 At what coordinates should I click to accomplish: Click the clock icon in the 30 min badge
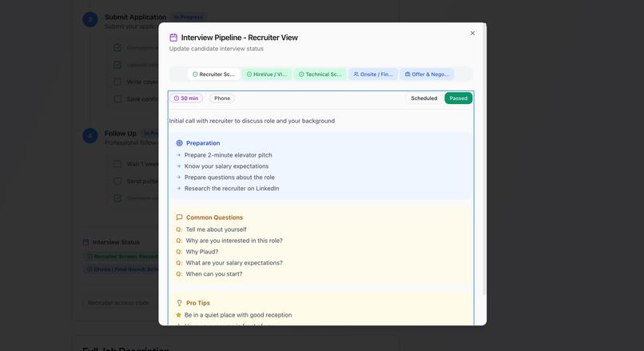[x=177, y=98]
